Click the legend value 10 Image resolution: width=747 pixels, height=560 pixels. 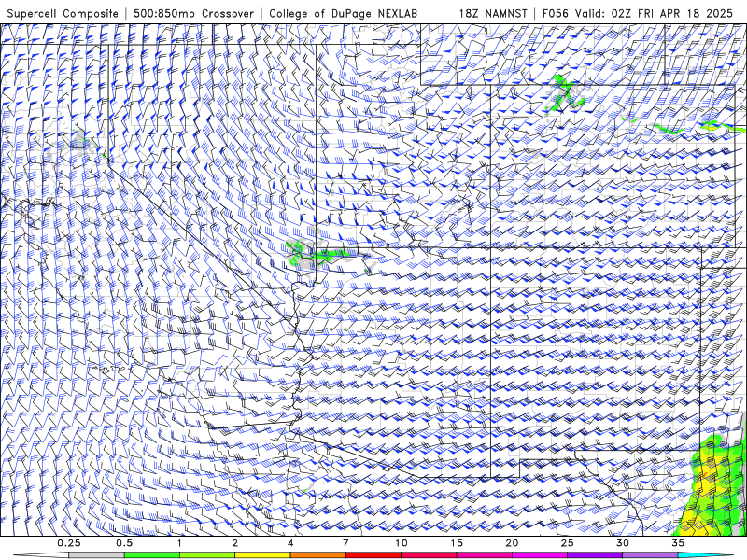click(402, 543)
